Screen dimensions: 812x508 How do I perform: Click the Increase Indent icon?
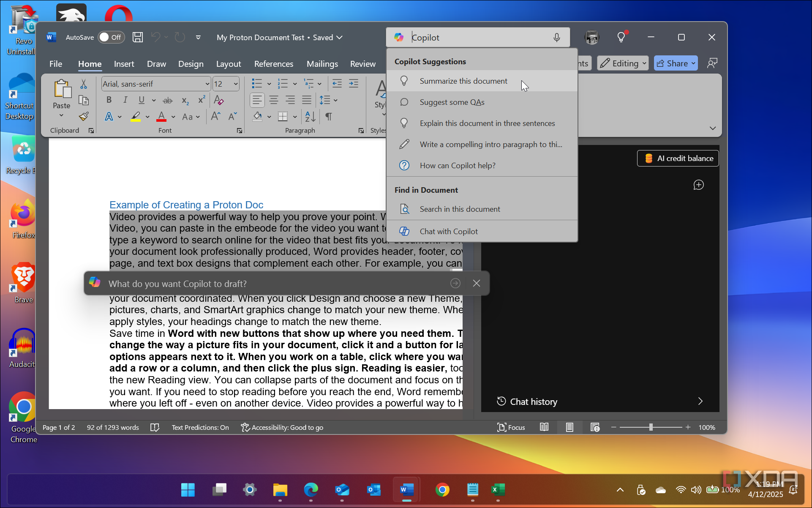[x=354, y=84]
